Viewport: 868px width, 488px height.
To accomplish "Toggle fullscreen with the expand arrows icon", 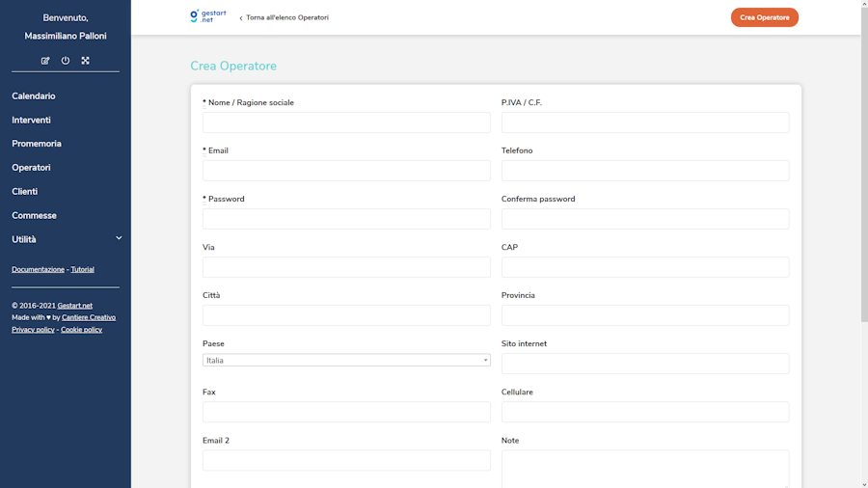I will tap(85, 61).
